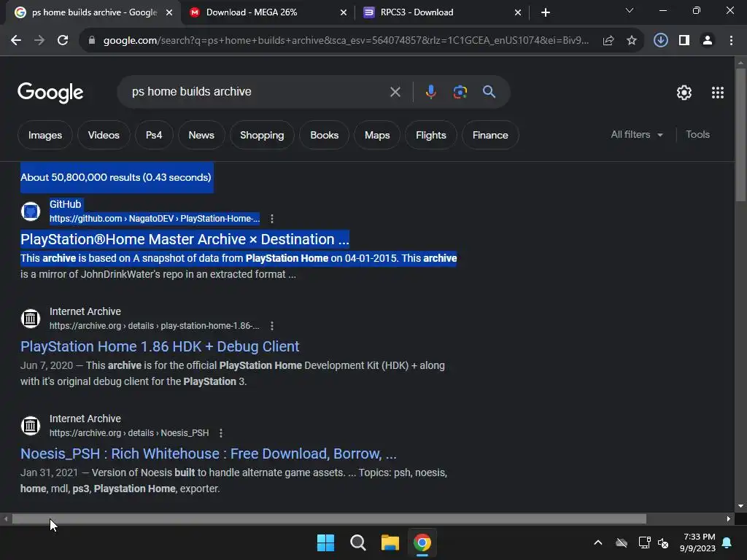
Task: Switch to Flights results
Action: [x=430, y=135]
